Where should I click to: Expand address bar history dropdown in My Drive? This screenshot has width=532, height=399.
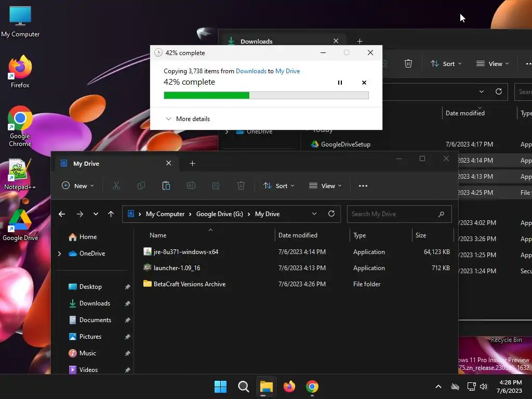(314, 214)
